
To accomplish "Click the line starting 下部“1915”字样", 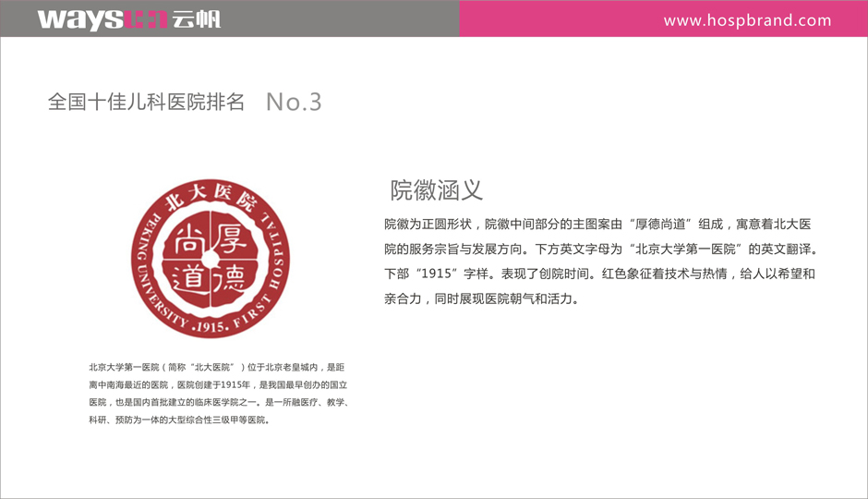I will 599,274.
